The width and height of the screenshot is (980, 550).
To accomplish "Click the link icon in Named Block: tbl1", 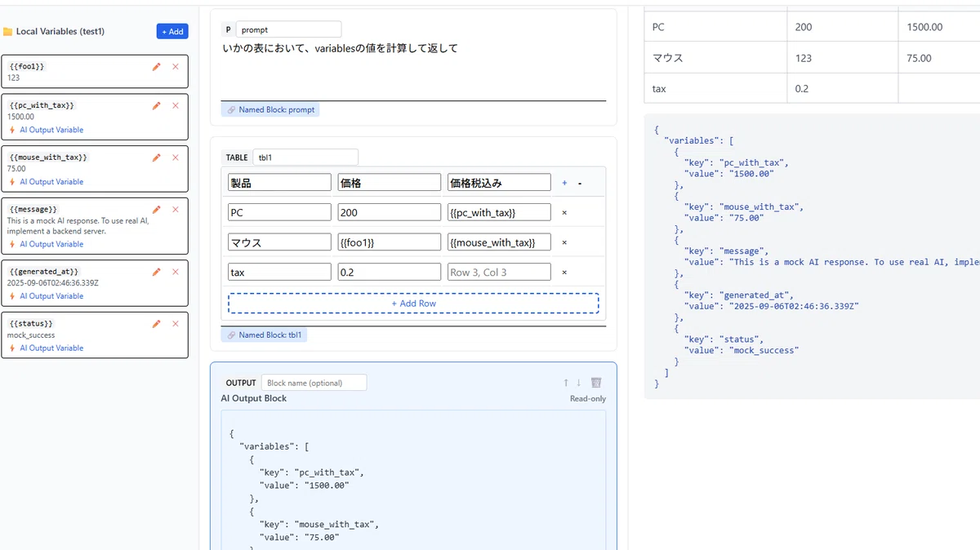I will pyautogui.click(x=231, y=335).
